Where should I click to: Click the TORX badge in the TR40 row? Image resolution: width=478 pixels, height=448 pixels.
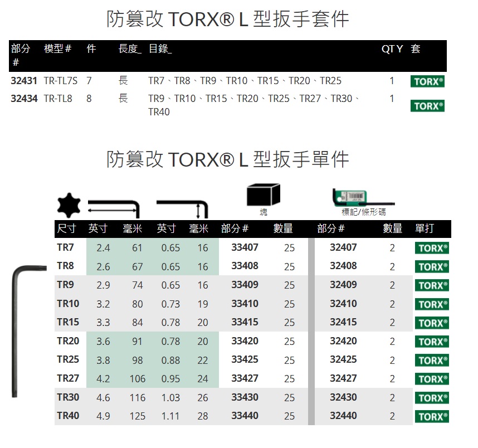[x=432, y=416]
